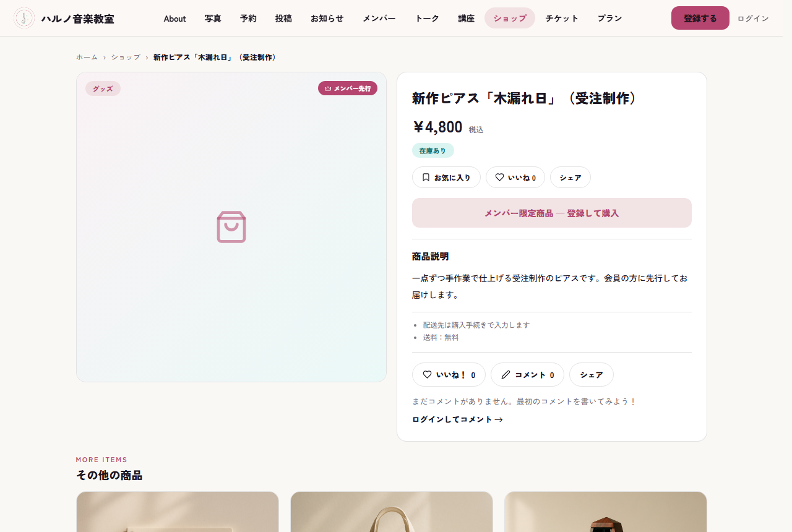Click the current breadcrumb product name

216,57
